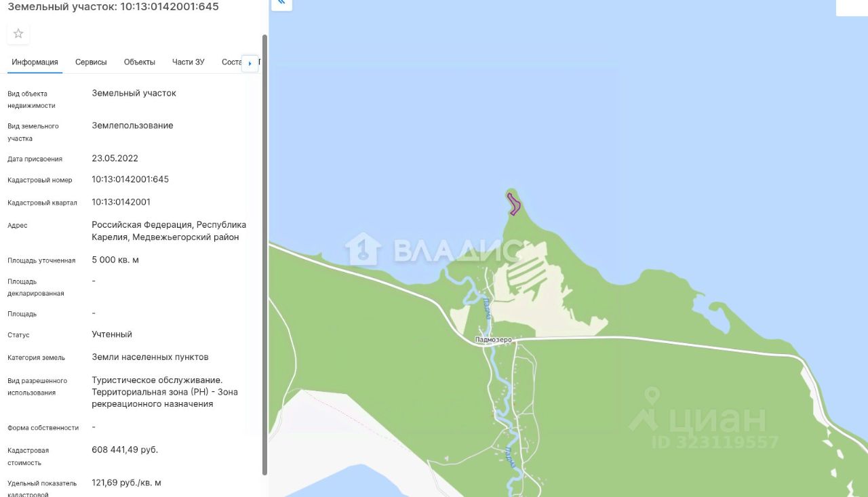868x497 pixels.
Task: Click the white control box in the map corner
Action: [x=852, y=7]
